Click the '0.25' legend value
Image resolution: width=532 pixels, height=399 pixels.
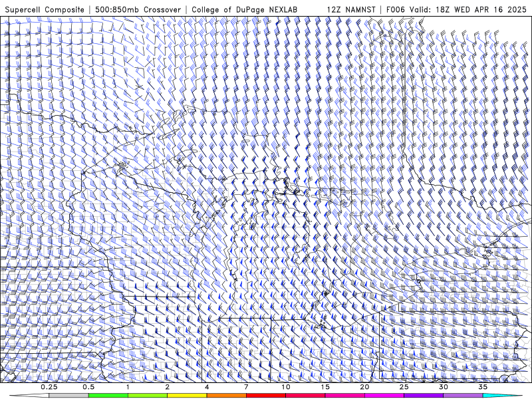coord(49,387)
